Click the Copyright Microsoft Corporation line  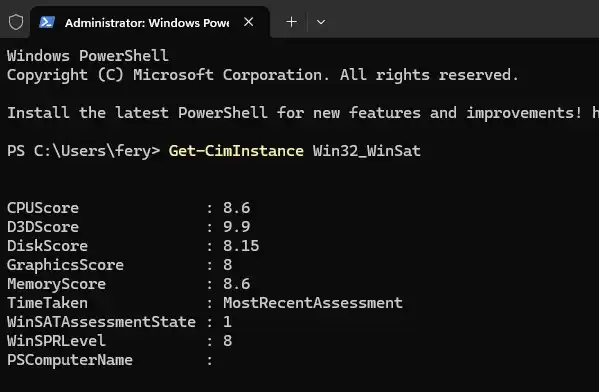click(x=263, y=75)
